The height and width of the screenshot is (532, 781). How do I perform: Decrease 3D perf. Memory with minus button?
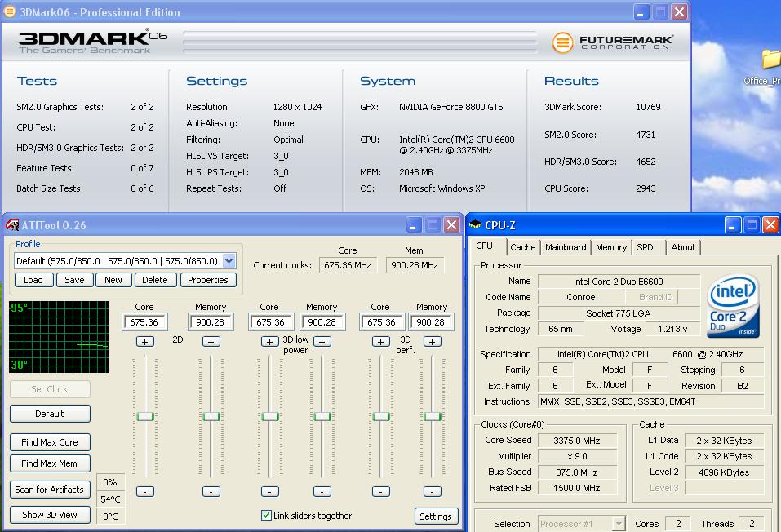click(x=433, y=492)
